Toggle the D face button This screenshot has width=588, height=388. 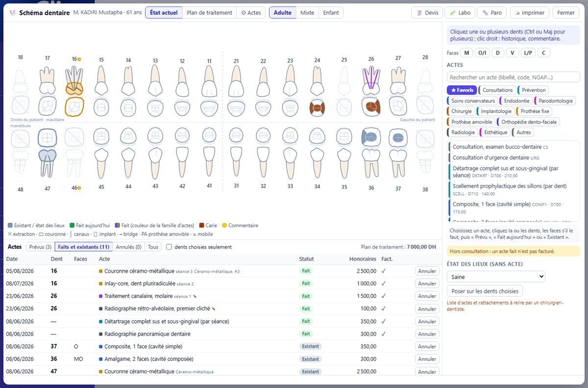pyautogui.click(x=498, y=53)
